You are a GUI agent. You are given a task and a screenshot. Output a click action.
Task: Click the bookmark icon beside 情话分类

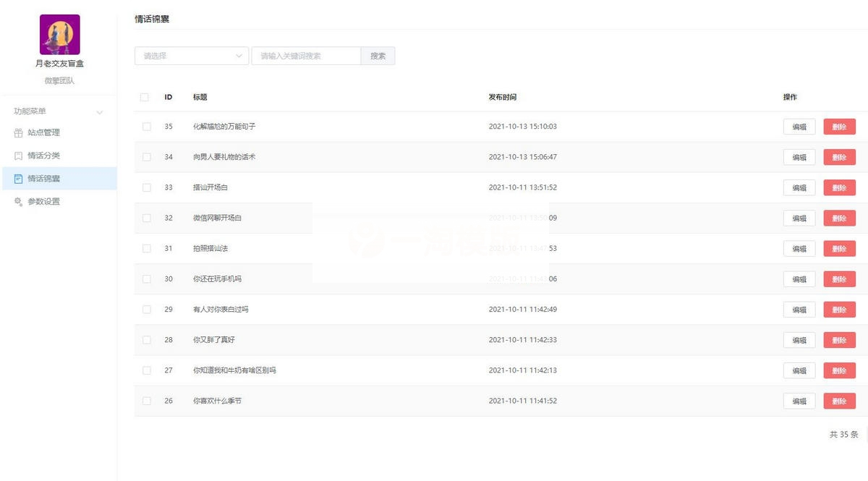[17, 155]
